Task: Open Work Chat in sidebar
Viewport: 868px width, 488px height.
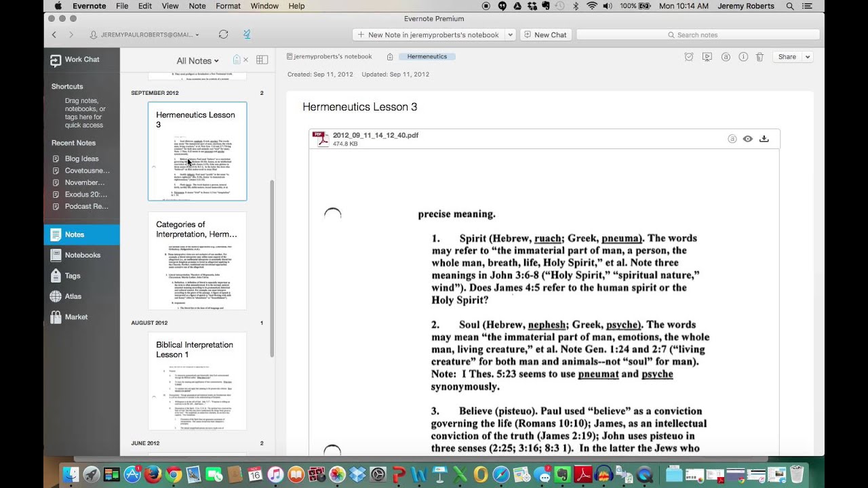Action: click(81, 60)
